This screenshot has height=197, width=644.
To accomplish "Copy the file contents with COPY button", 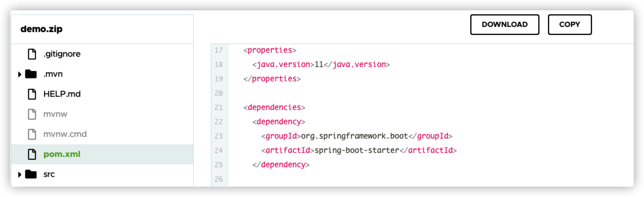I will point(570,25).
